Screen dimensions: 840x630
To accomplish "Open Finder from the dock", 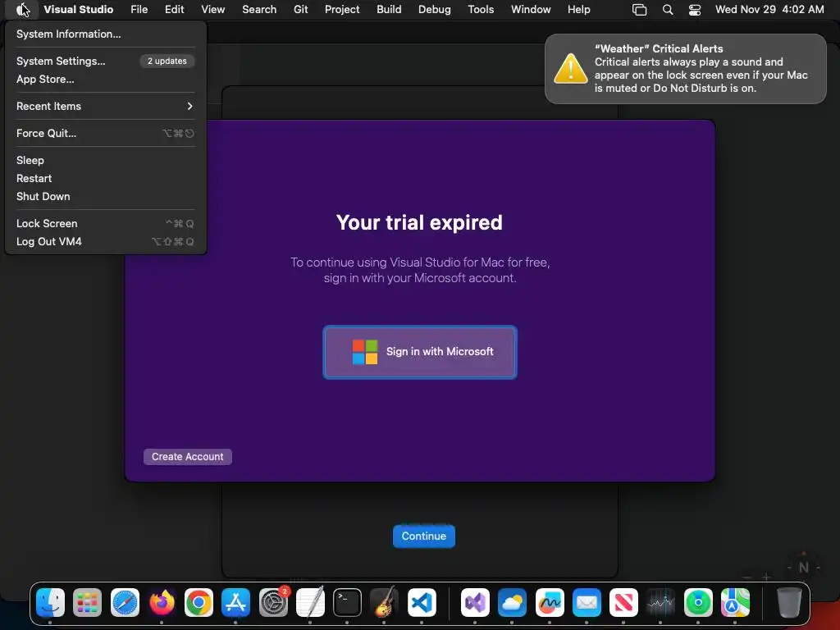I will coord(50,603).
